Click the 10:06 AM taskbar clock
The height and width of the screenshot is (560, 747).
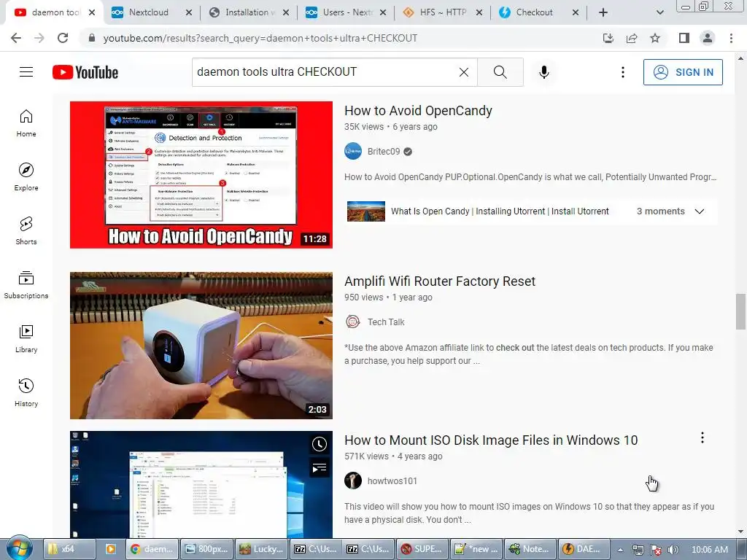[709, 550]
